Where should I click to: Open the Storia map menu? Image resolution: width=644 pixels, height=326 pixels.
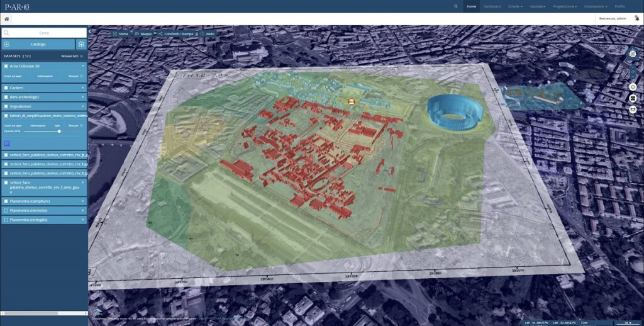tap(121, 34)
